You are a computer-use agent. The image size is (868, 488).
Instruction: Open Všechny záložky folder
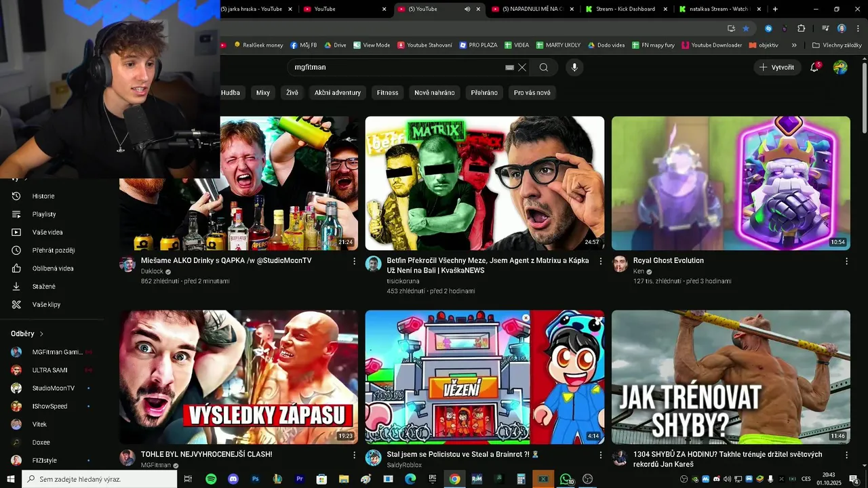(837, 45)
